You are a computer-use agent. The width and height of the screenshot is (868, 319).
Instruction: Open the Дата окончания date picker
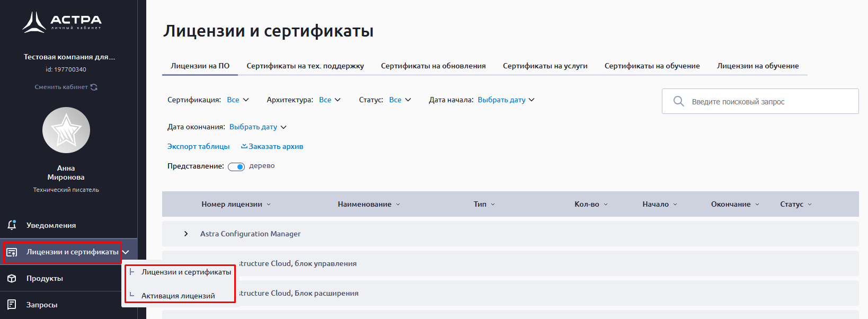pyautogui.click(x=258, y=127)
